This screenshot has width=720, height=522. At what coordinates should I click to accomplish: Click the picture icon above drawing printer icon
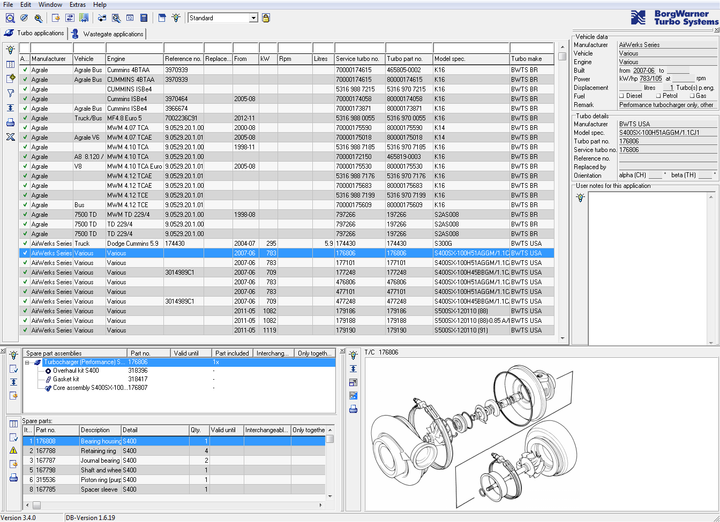coord(353,396)
